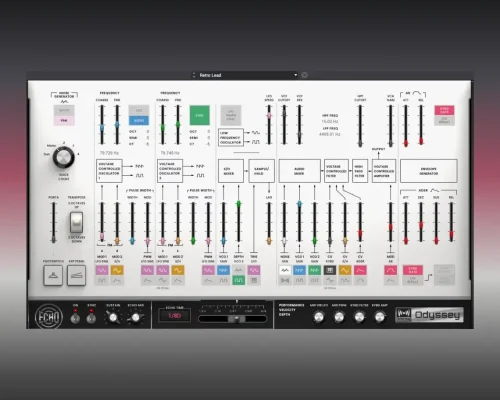Click the Voice Count rotary knob
The width and height of the screenshot is (500, 400).
tap(63, 157)
